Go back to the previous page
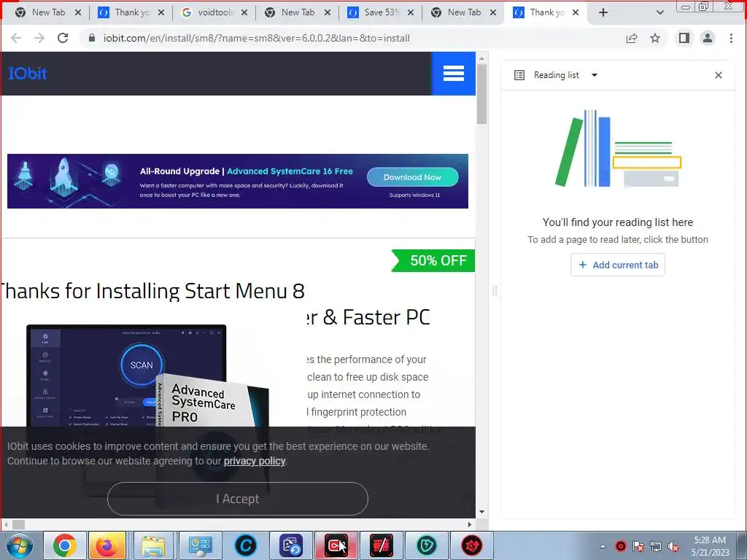The width and height of the screenshot is (747, 560). click(16, 38)
